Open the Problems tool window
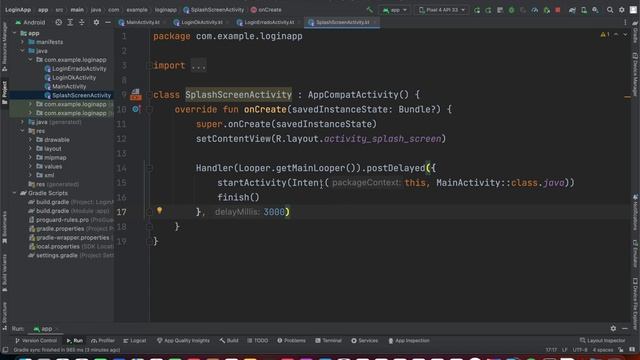 pyautogui.click(x=291, y=341)
